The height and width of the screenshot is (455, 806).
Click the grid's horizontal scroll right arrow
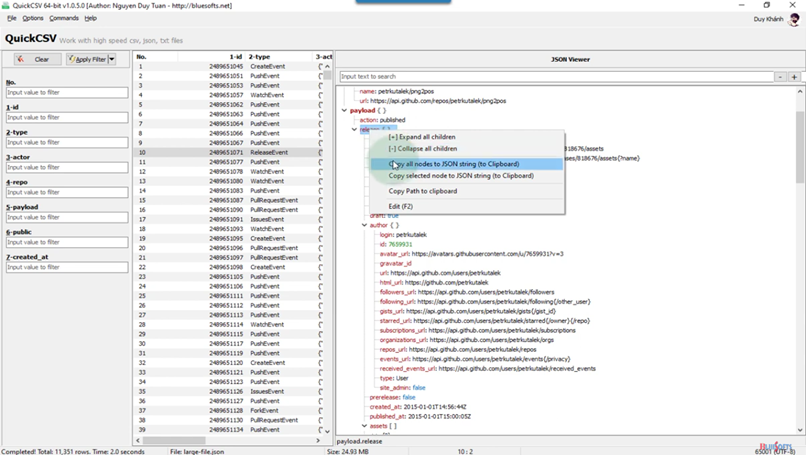point(318,441)
